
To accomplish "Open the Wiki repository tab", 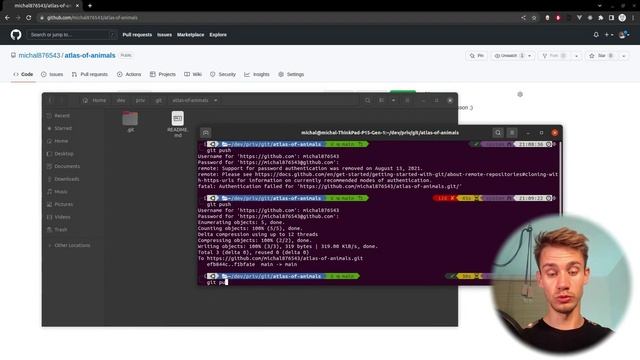I will tap(193, 74).
